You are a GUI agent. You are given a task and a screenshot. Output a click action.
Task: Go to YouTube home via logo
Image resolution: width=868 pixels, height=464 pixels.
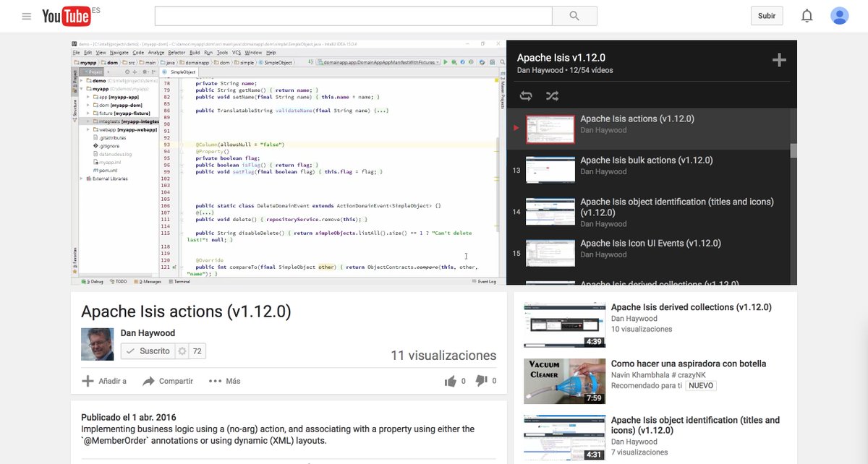65,15
